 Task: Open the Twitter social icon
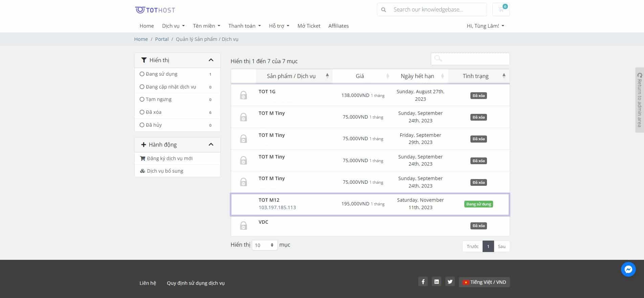450,282
